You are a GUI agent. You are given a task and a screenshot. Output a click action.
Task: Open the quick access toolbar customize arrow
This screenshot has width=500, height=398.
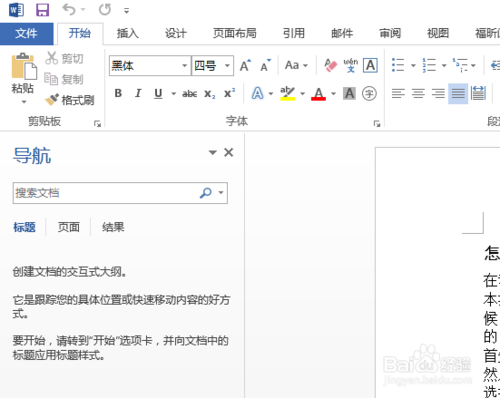click(126, 11)
